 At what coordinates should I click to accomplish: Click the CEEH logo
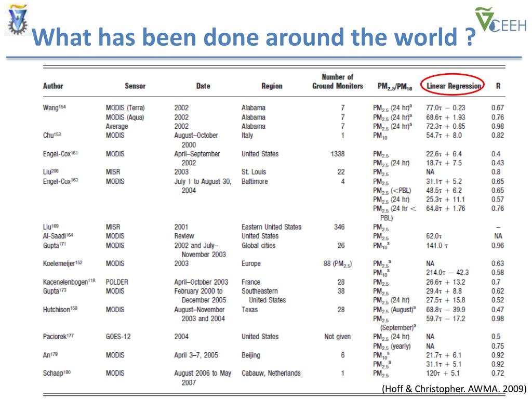501,20
